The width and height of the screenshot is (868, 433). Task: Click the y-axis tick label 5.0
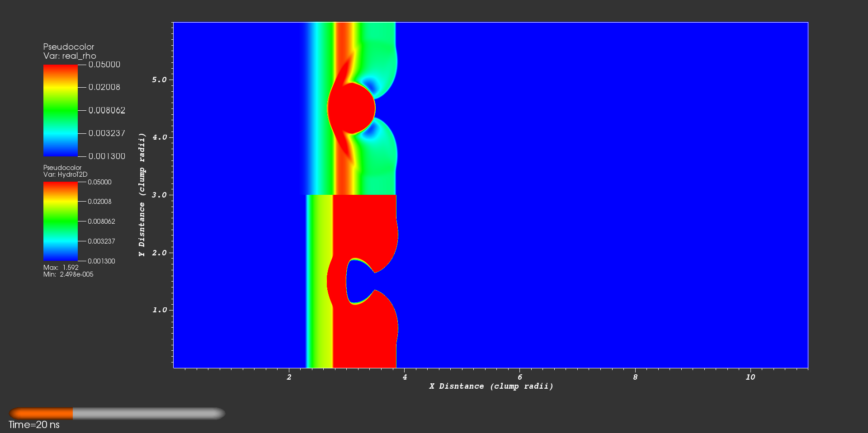(160, 80)
